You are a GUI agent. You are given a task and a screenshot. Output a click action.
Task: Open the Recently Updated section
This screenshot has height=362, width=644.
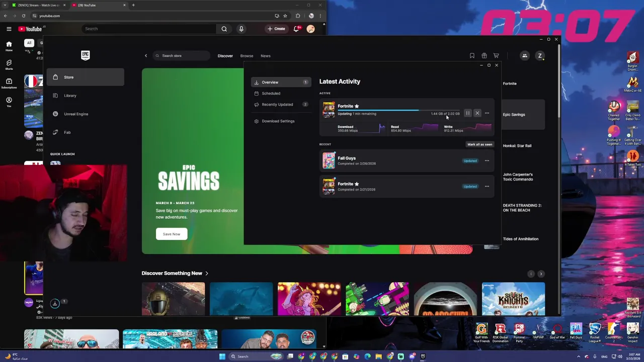[281, 105]
